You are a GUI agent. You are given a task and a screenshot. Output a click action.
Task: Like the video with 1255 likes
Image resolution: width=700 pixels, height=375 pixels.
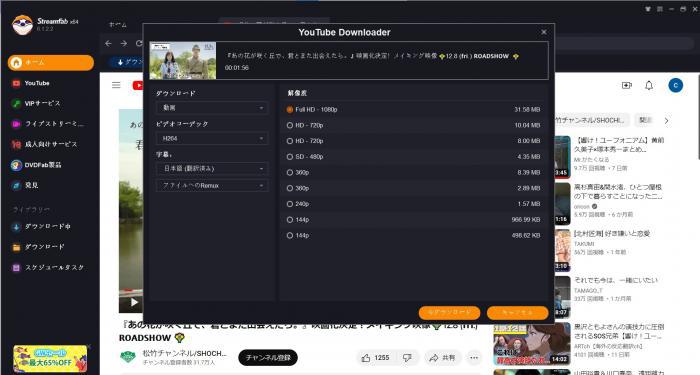[376, 358]
